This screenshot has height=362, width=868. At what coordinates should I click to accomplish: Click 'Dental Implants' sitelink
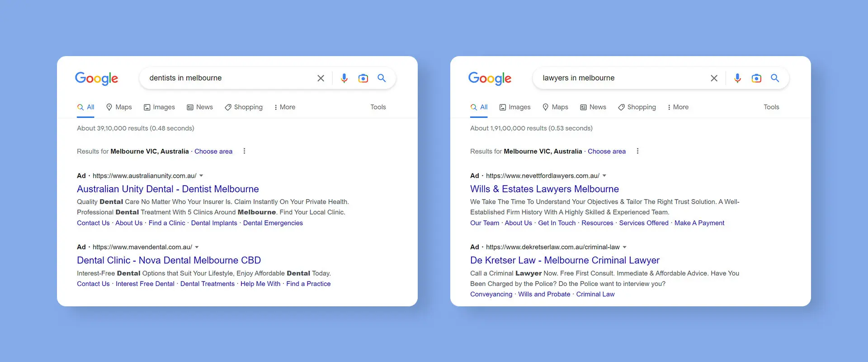point(214,223)
